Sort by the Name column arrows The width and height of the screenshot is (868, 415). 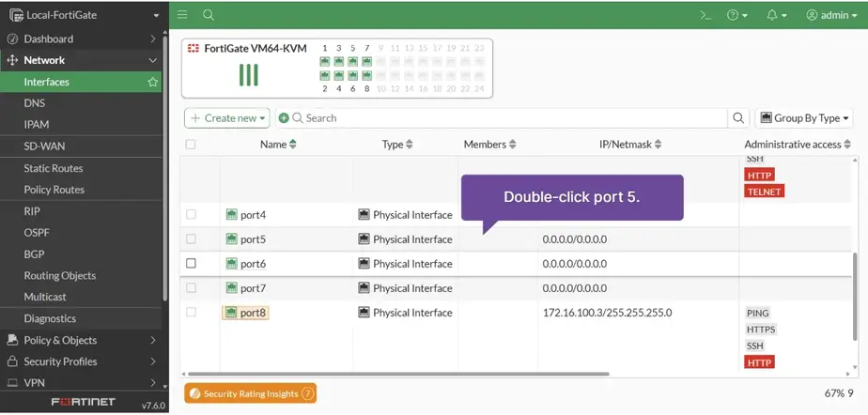coord(293,145)
